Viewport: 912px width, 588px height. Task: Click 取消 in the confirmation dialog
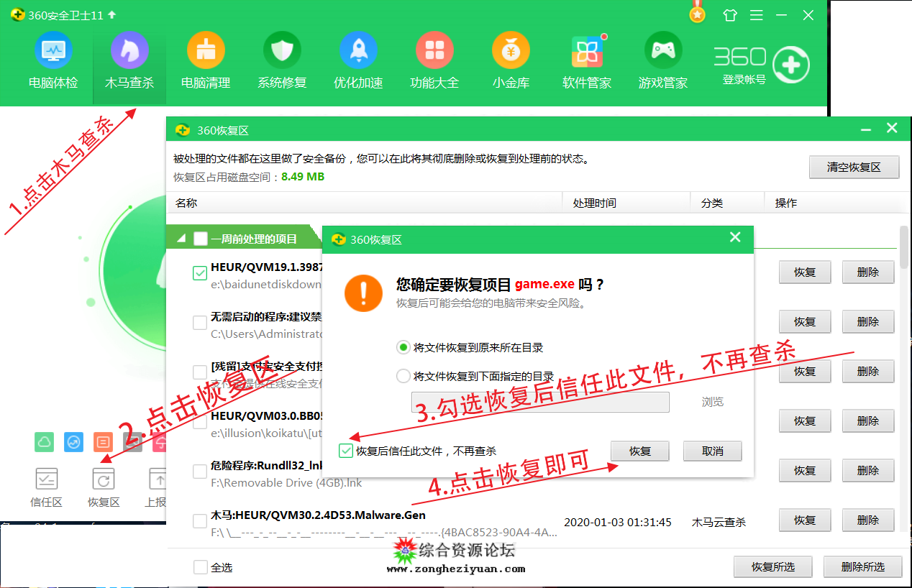coord(712,451)
